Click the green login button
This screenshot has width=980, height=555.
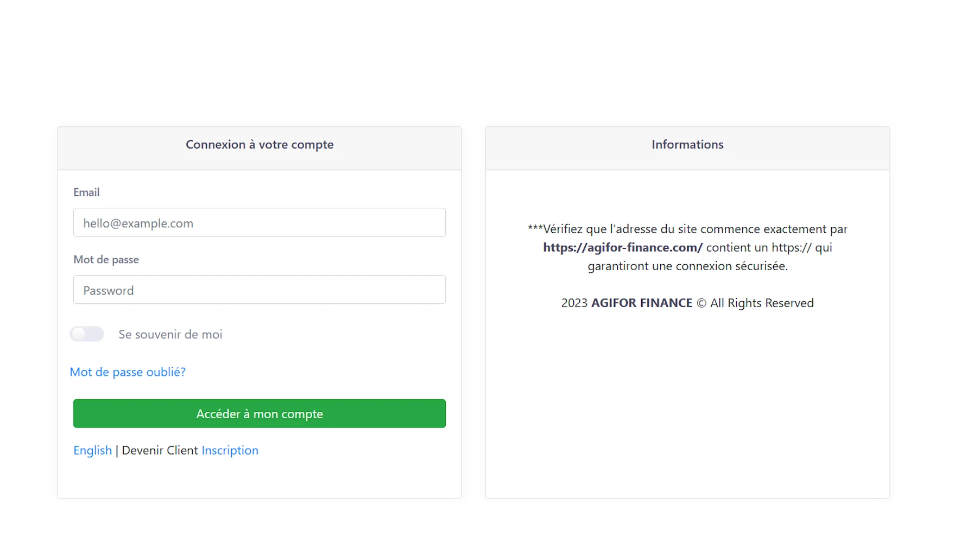coord(259,413)
